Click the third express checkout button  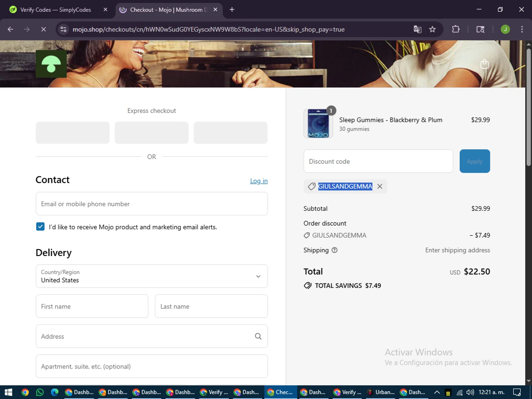pyautogui.click(x=231, y=133)
